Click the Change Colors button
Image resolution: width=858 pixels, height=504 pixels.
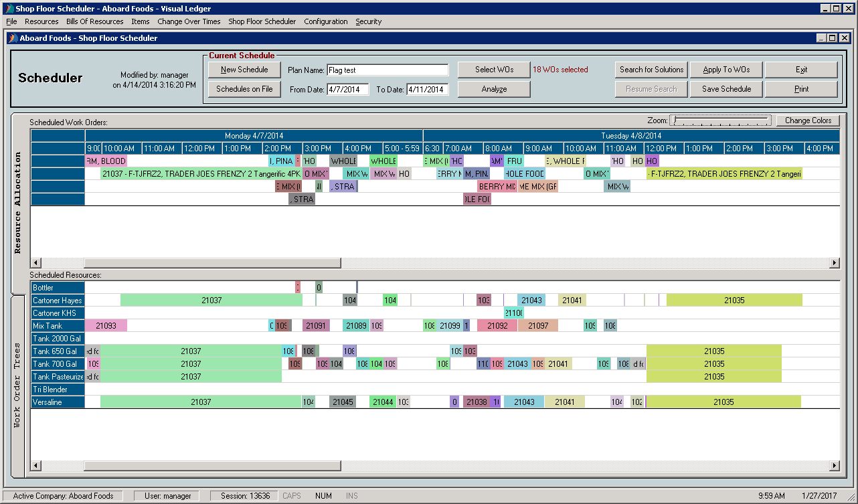pos(808,120)
